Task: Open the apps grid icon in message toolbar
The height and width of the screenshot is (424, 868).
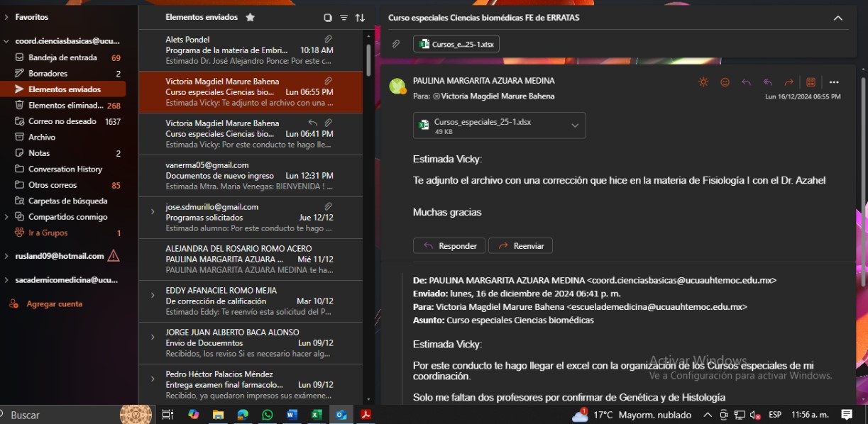Action: click(811, 82)
